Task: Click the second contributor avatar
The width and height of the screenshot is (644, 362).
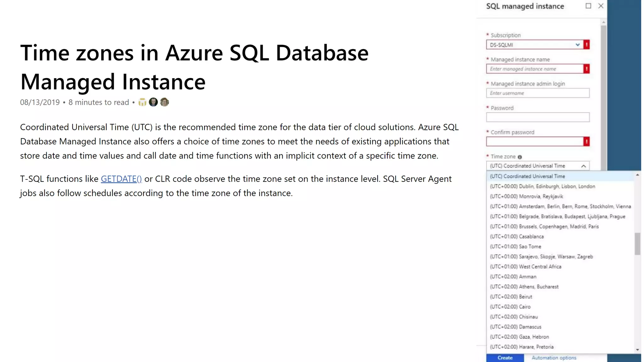Action: [x=153, y=102]
